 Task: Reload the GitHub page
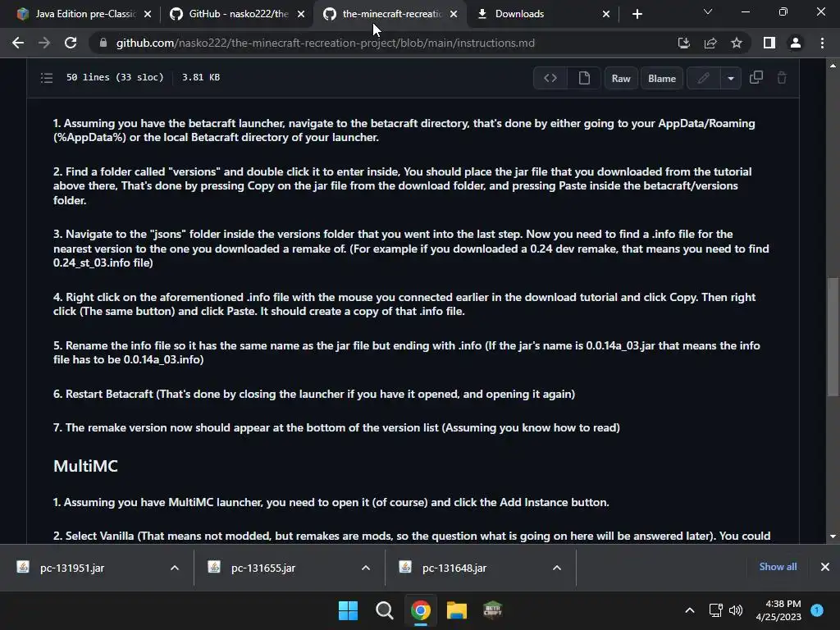pos(71,43)
